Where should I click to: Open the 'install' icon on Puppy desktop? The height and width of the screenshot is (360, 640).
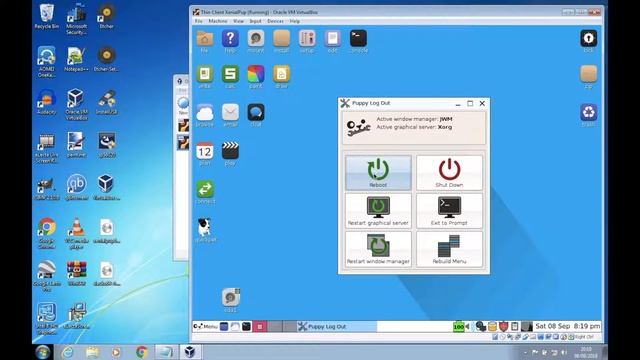(282, 41)
